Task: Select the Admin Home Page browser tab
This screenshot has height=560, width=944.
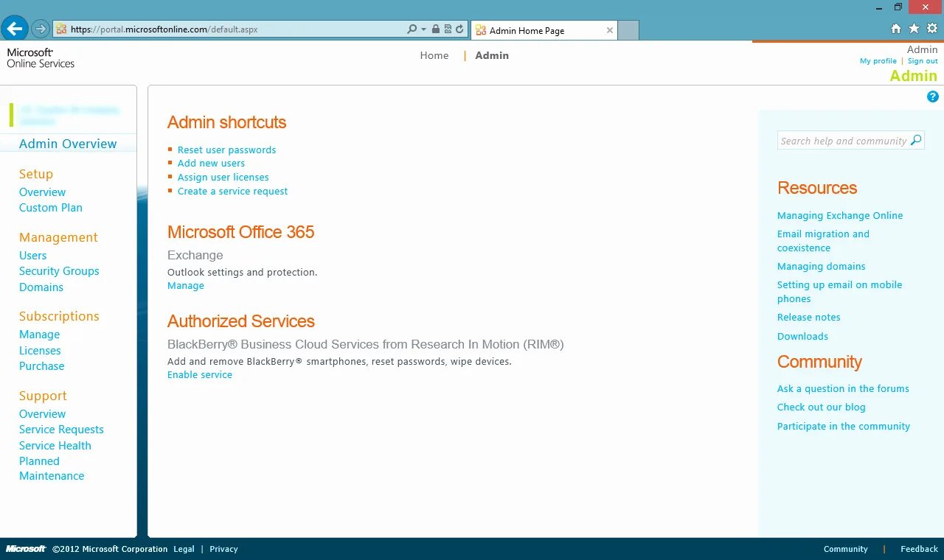Action: tap(544, 30)
